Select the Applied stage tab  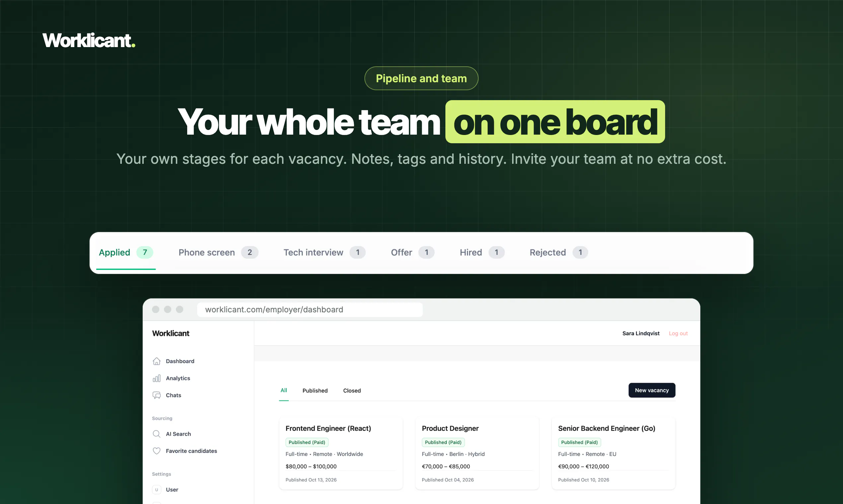click(126, 252)
